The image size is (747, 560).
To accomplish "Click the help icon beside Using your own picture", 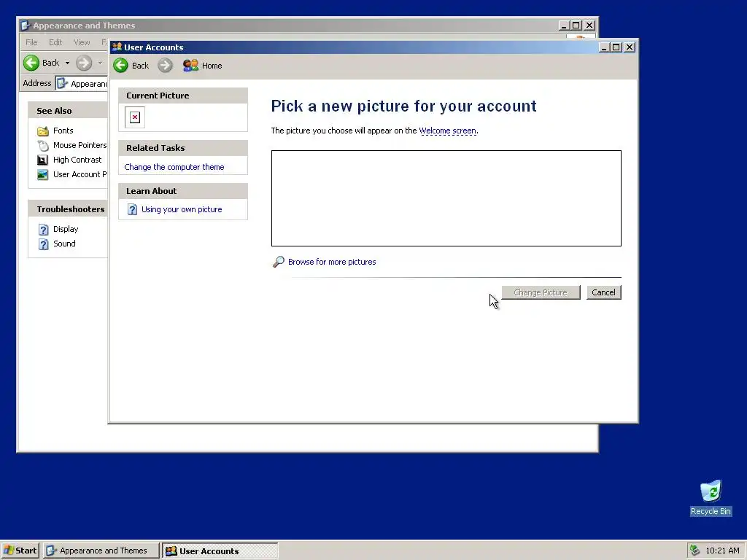I will tap(133, 209).
